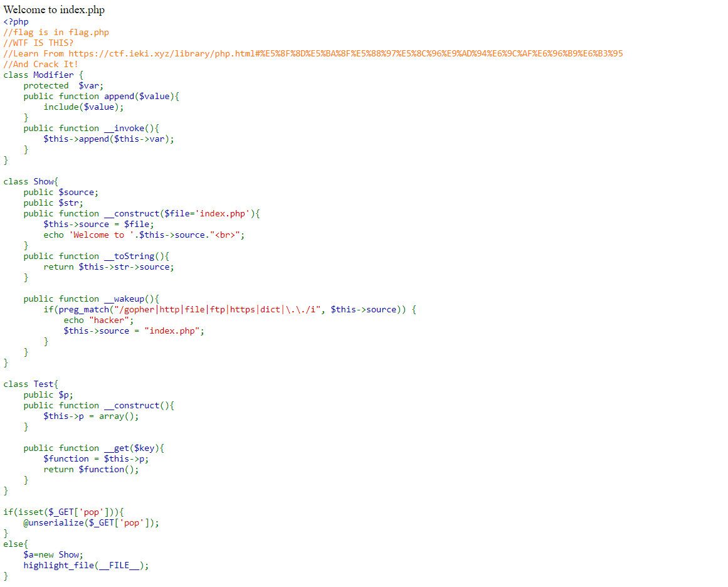Click the "@unserialize($_GET['pop']);" line
The image size is (728, 587).
pos(91,523)
